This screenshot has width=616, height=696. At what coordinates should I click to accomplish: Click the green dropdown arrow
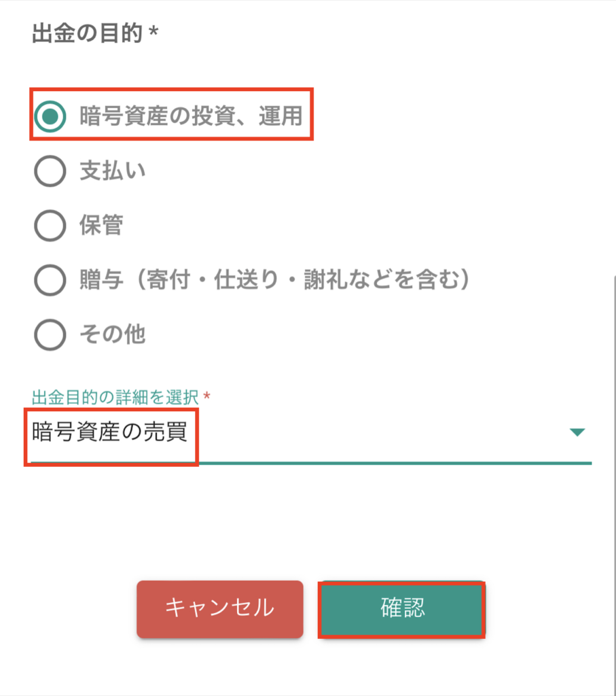click(x=577, y=431)
